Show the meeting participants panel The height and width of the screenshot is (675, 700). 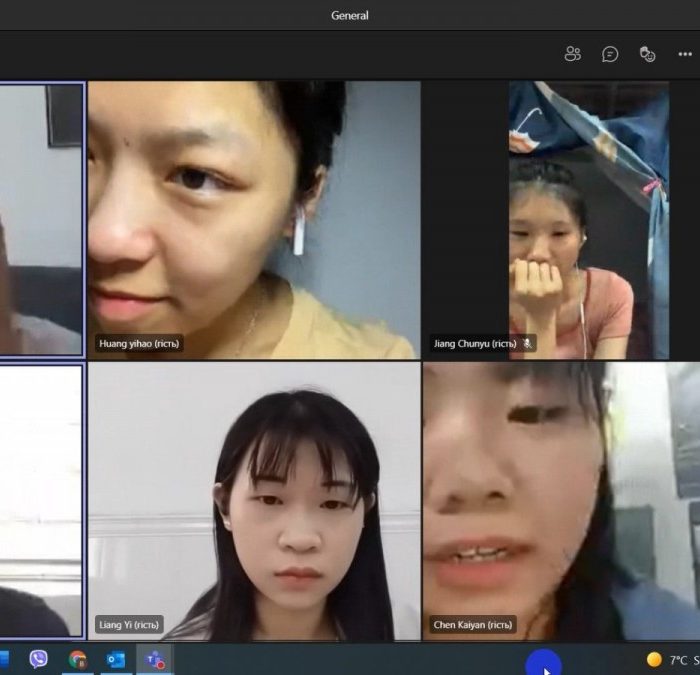coord(572,54)
